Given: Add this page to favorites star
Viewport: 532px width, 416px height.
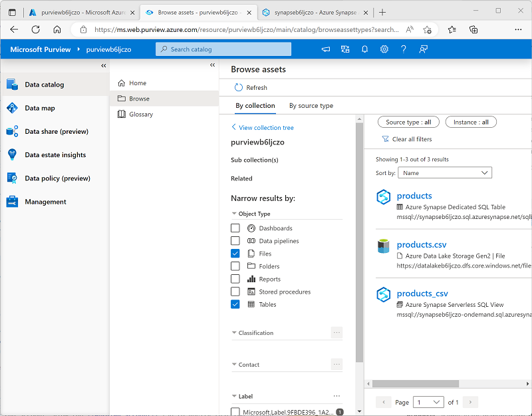Looking at the screenshot, I should click(427, 29).
